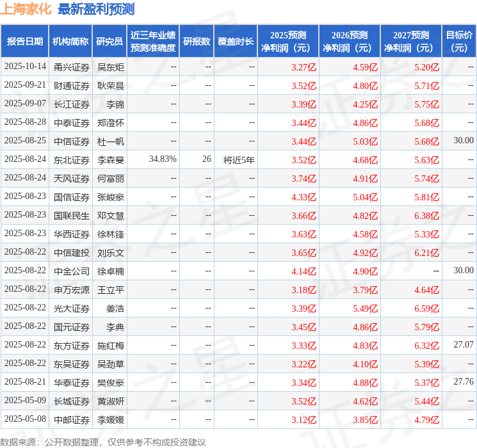Viewport: 477px width, 448px height.
Task: Select analyst 黄淑妍 name
Action: [x=110, y=401]
